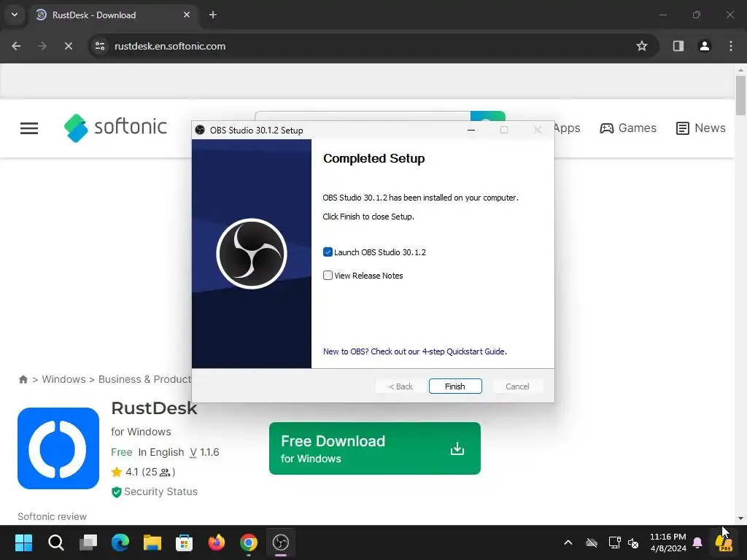Open Task View on the taskbar
Viewport: 747px width, 560px height.
88,542
